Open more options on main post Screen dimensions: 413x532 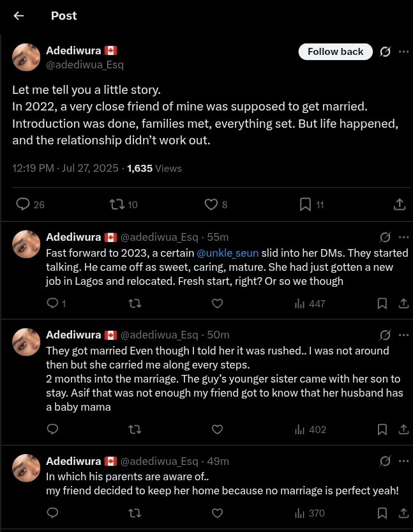coord(403,52)
